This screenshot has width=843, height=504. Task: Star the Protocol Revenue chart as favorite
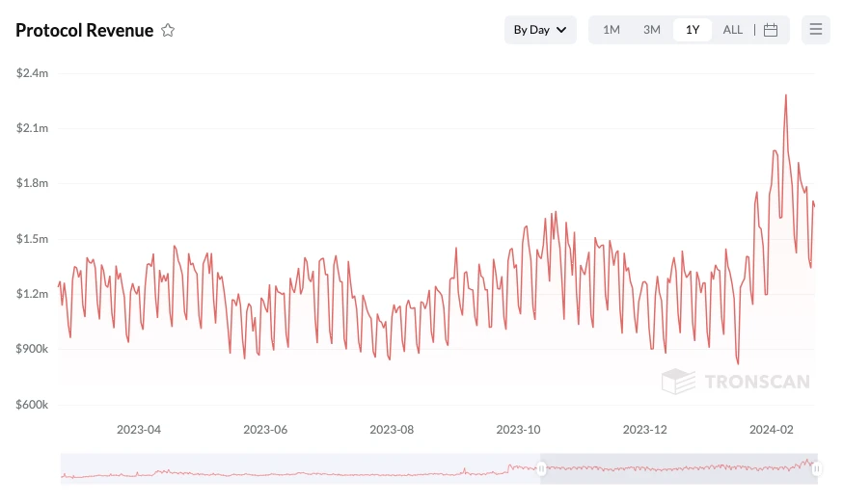pos(168,30)
